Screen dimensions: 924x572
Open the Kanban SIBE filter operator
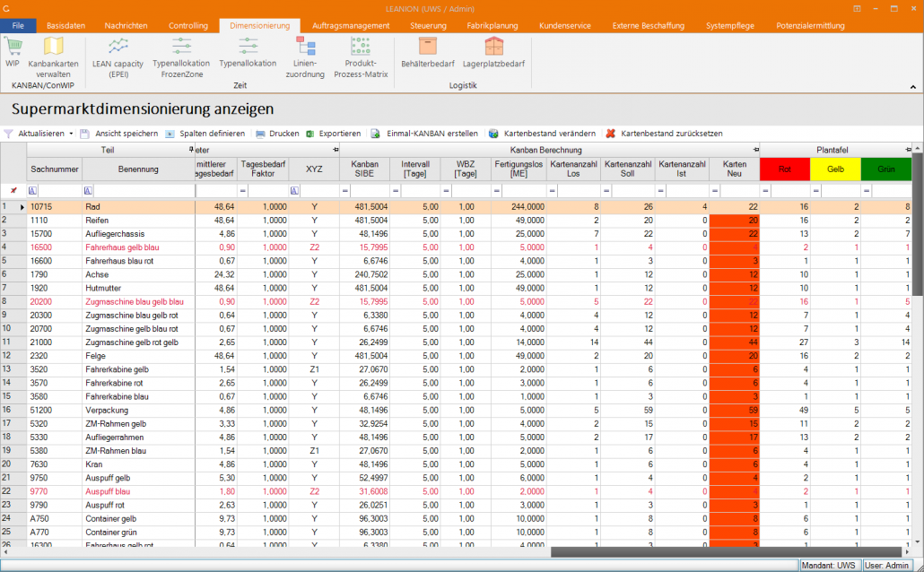tap(345, 190)
